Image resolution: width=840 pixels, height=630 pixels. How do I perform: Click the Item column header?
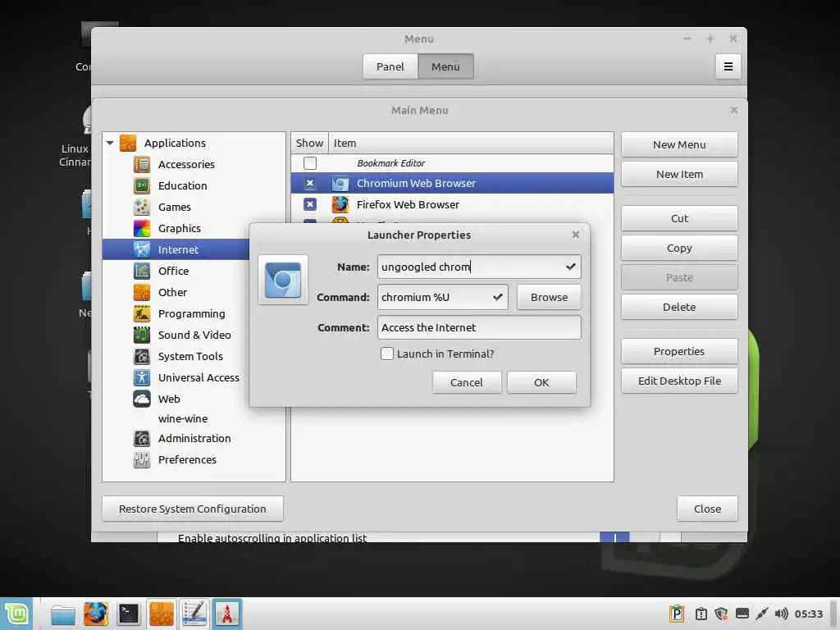[471, 143]
